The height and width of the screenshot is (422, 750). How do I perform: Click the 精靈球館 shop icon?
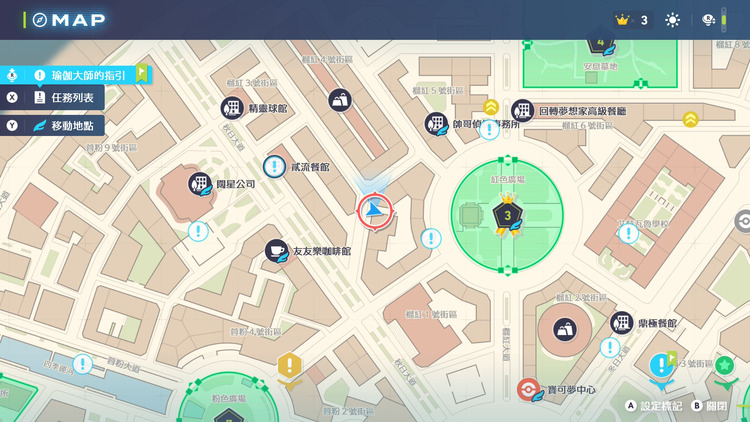(233, 108)
